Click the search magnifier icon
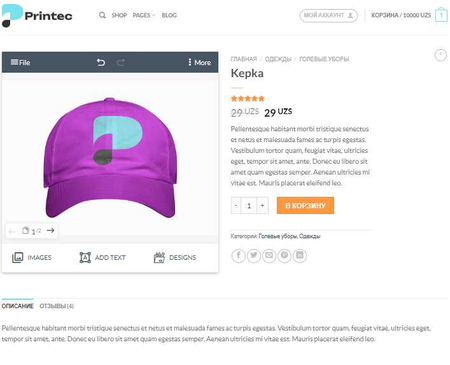The image size is (450, 365). (102, 15)
